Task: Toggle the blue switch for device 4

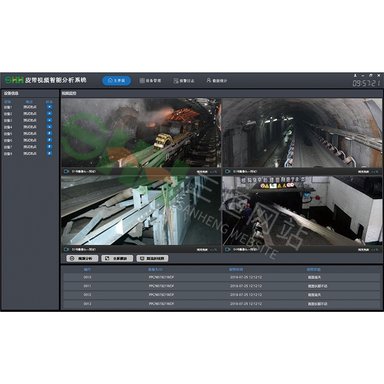Action: (x=49, y=127)
